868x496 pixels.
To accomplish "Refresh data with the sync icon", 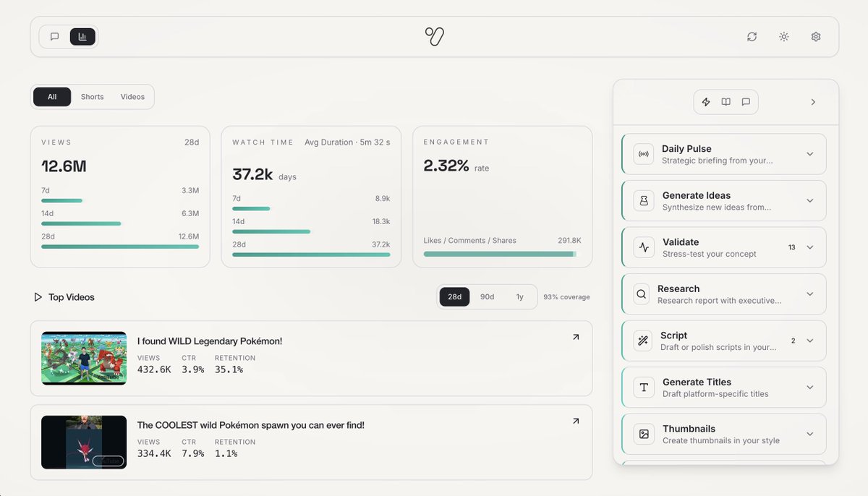I will tap(752, 37).
